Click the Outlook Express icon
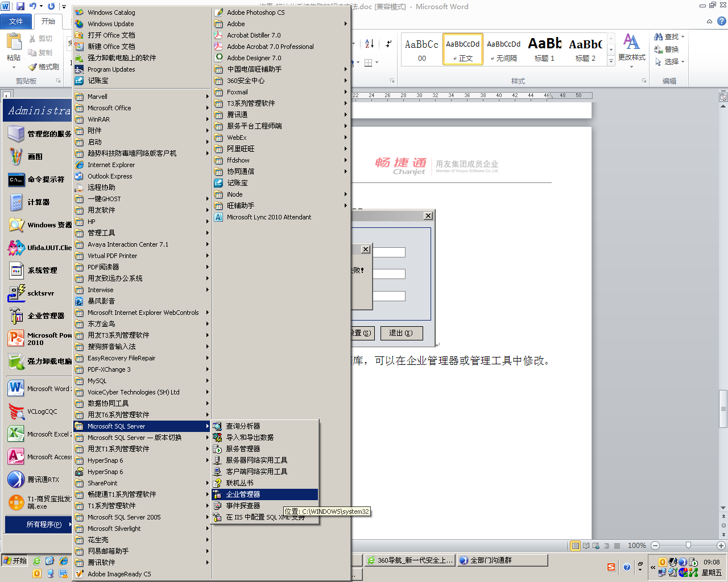This screenshot has width=728, height=582. coord(79,176)
